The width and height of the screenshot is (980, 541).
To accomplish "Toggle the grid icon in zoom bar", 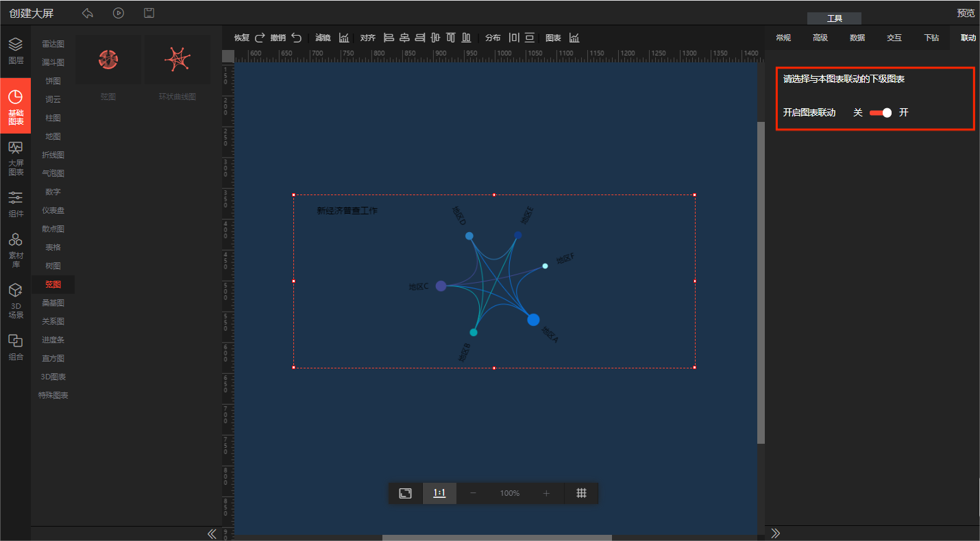I will 581,493.
